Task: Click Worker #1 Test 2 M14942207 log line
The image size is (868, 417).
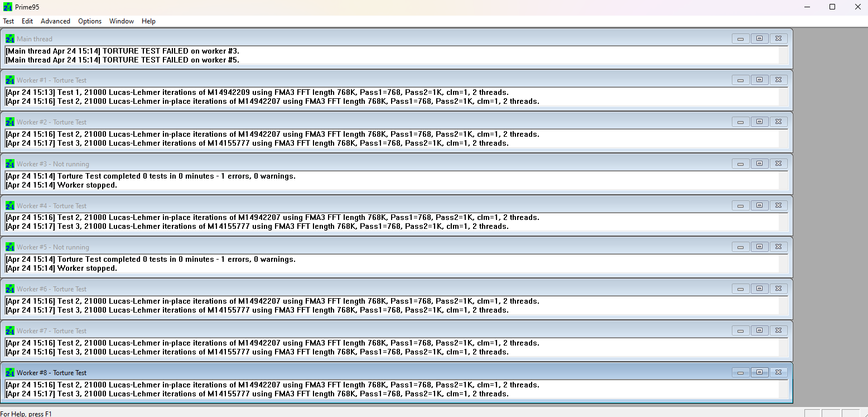Action: 273,102
